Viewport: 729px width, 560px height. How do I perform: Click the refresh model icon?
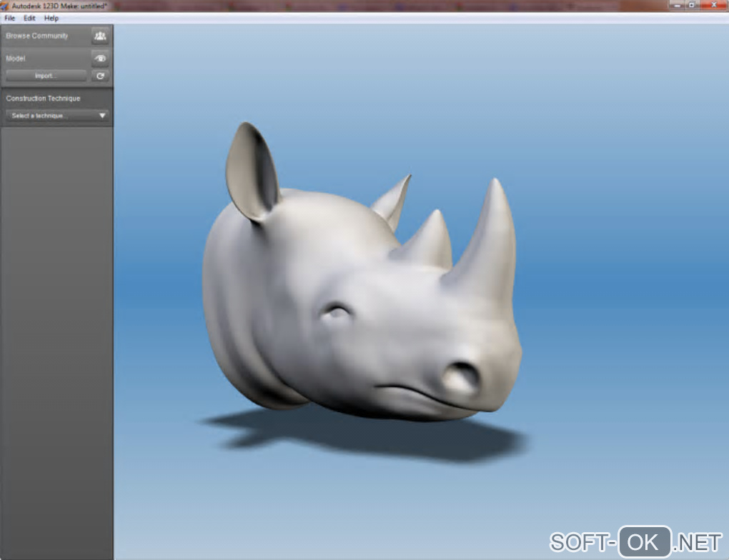click(100, 76)
